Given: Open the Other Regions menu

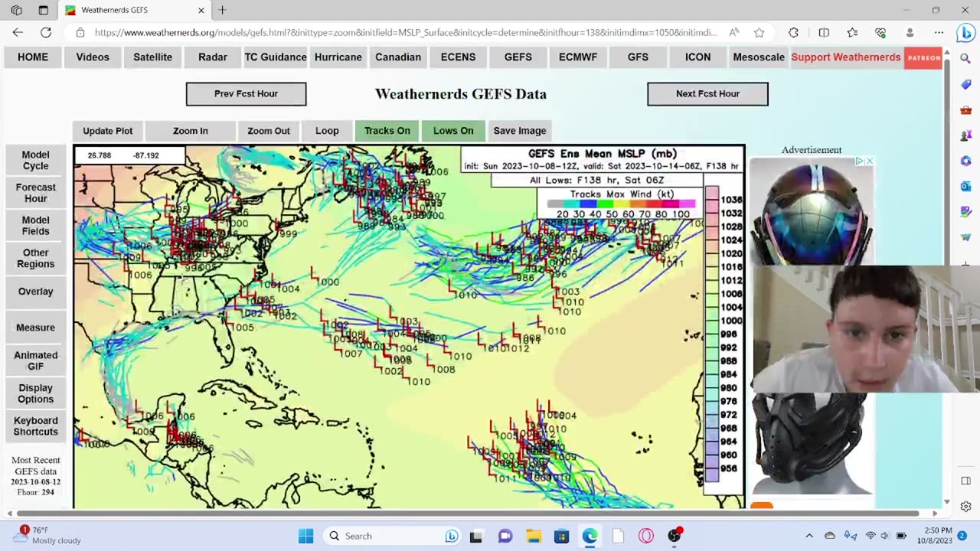Looking at the screenshot, I should point(35,258).
